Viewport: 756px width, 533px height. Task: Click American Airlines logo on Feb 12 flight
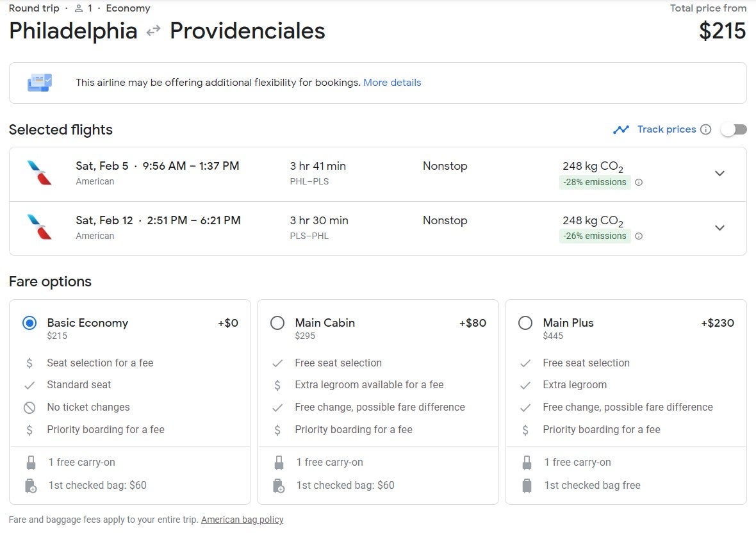(x=40, y=227)
